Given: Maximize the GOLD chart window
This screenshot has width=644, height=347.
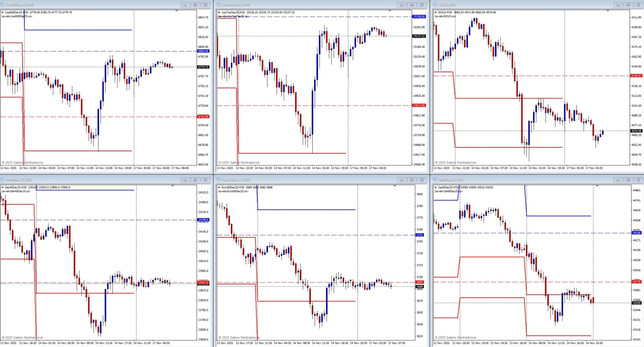Looking at the screenshot, I should coord(628,5).
